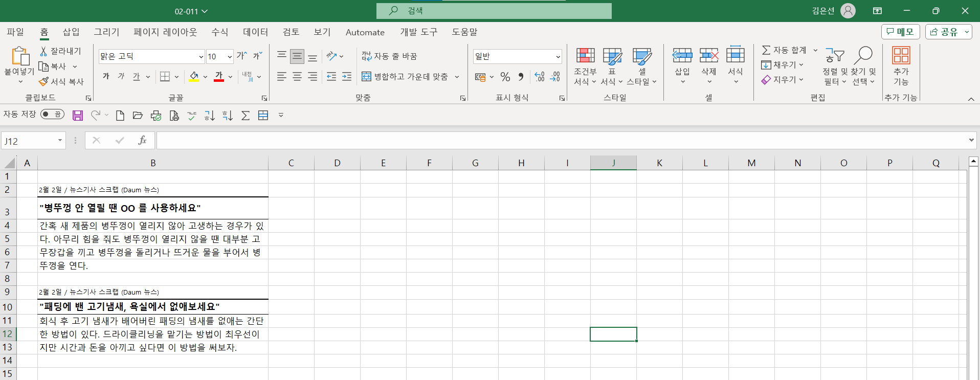Open Add-ins (추가 기능)
The height and width of the screenshot is (380, 980).
[x=901, y=66]
